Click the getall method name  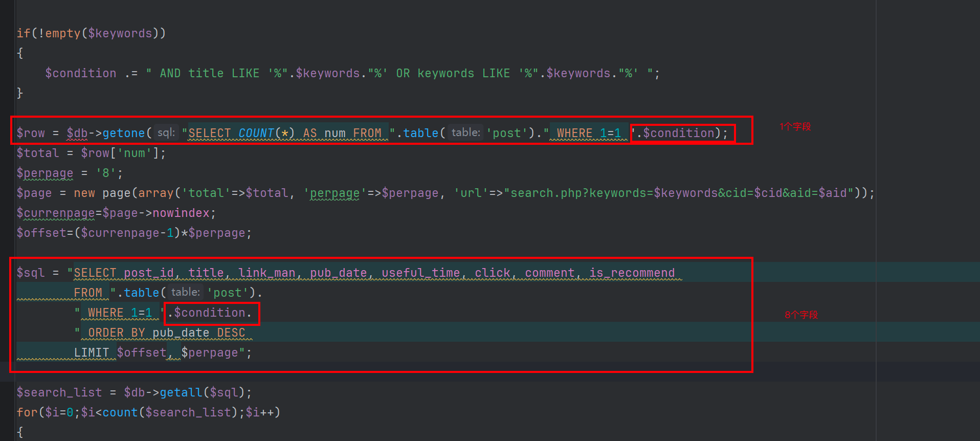coord(181,392)
